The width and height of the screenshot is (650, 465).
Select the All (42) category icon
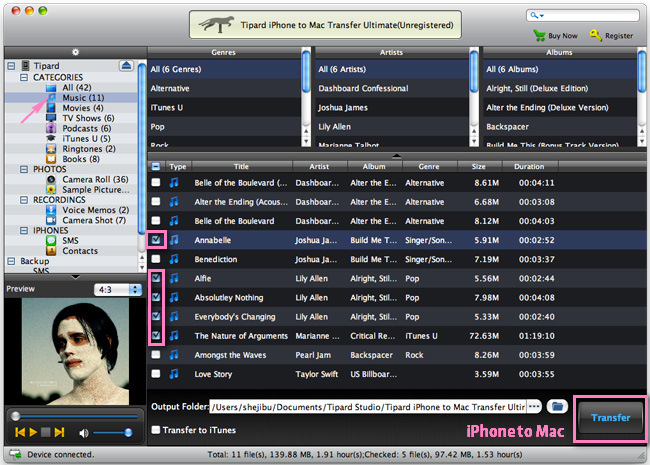click(51, 87)
